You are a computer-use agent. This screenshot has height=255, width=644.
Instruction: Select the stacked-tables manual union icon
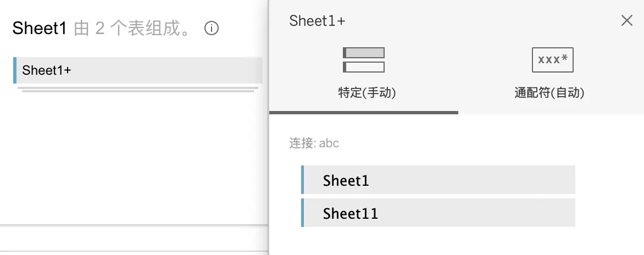click(x=363, y=60)
